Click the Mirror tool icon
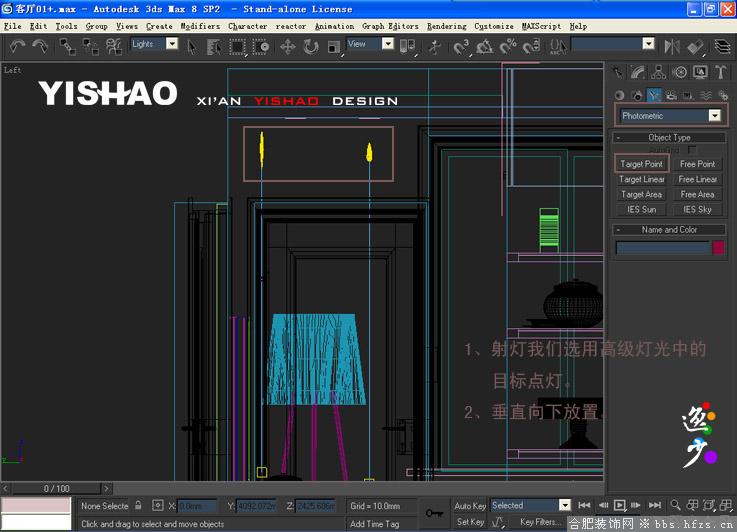This screenshot has height=532, width=737. pyautogui.click(x=672, y=47)
